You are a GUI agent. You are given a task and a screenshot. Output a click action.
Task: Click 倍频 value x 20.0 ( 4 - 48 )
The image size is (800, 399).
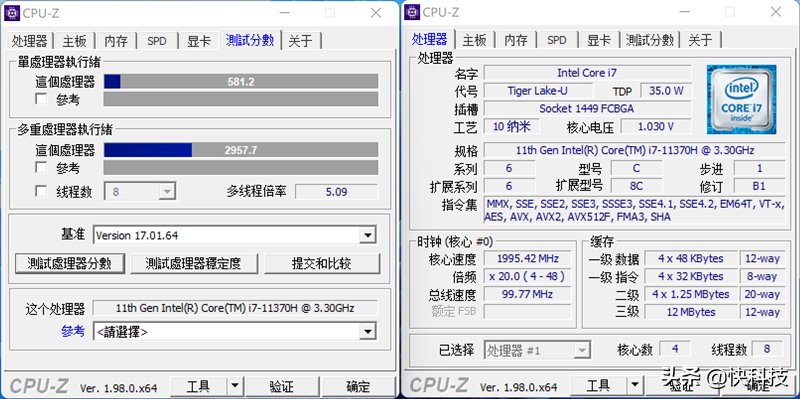click(528, 276)
